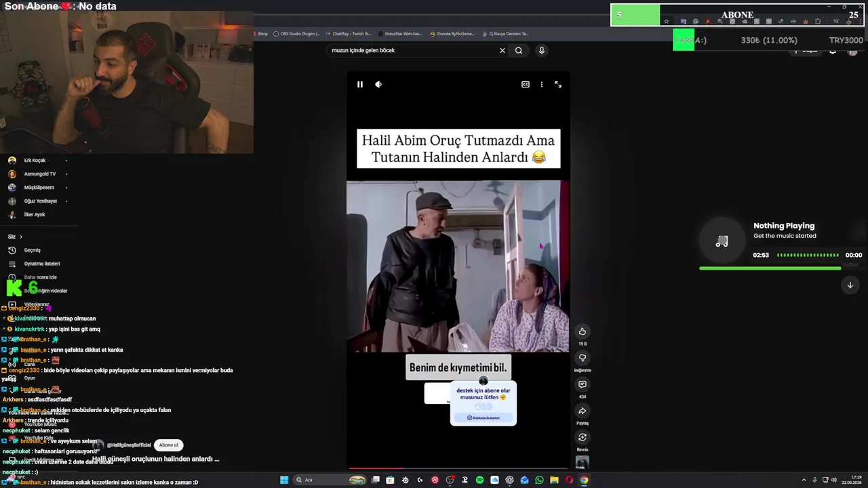Viewport: 868px width, 488px height.
Task: Open Müşkülpesent channel in sidebar
Action: [37, 188]
